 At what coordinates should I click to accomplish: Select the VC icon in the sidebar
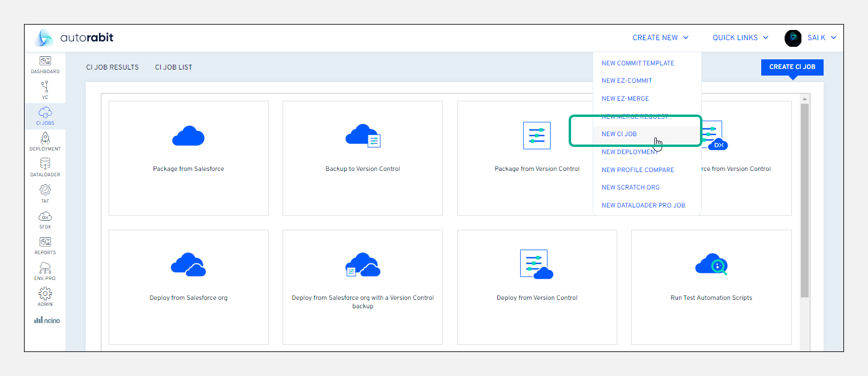click(x=44, y=90)
